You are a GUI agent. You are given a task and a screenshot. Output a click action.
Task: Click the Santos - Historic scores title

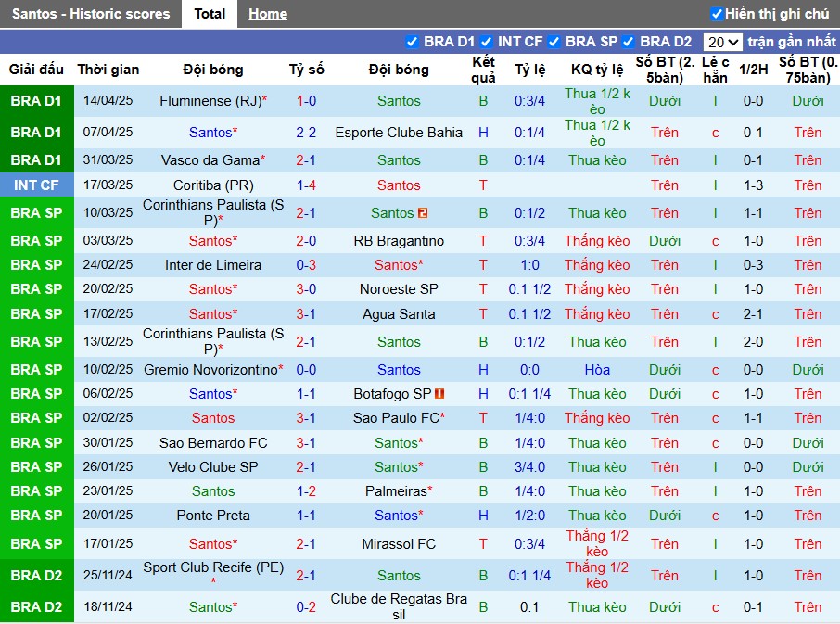pos(91,14)
